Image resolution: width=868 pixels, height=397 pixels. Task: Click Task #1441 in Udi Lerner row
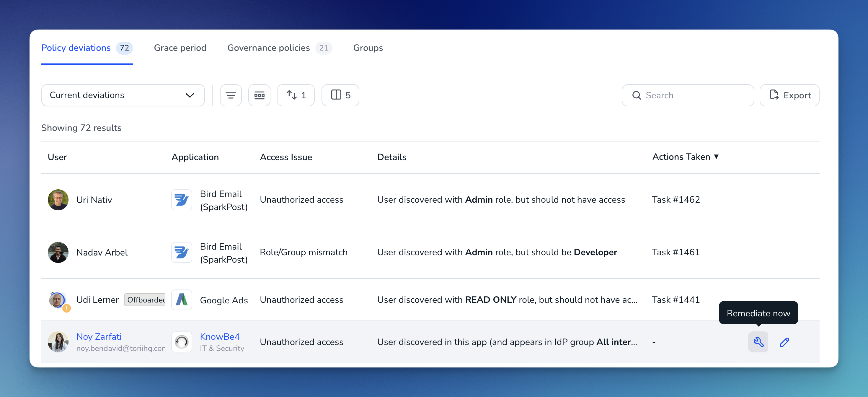(676, 300)
